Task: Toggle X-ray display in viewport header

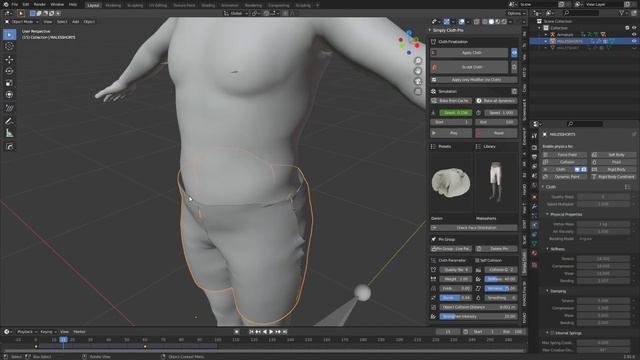Action: 476,22
